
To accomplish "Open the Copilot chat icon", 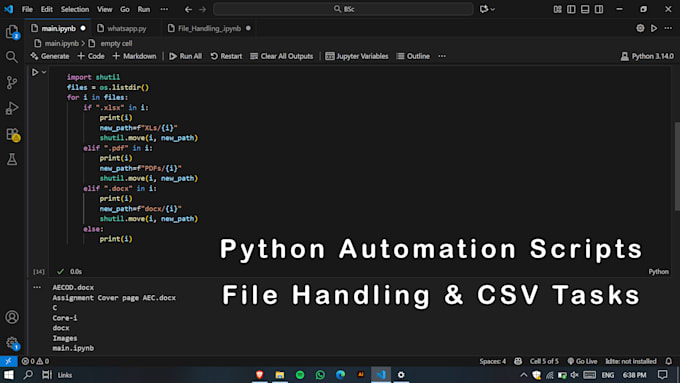I will pos(484,9).
